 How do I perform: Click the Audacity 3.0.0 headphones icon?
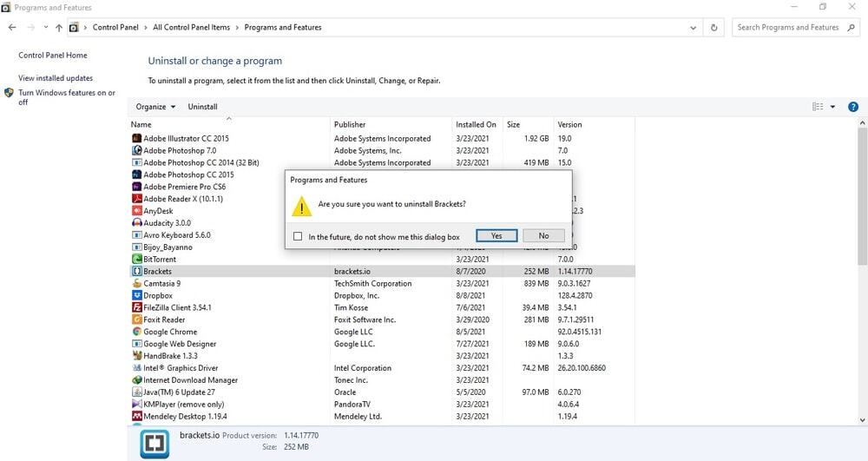click(x=137, y=223)
